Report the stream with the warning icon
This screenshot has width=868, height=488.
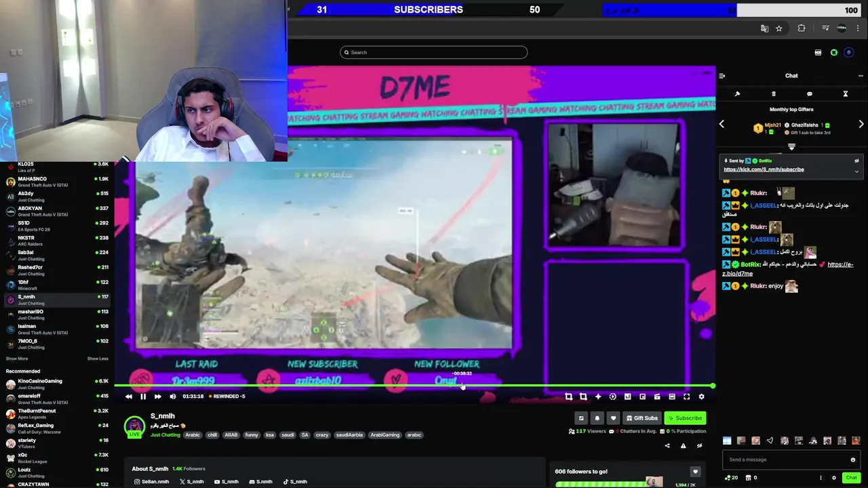(683, 445)
